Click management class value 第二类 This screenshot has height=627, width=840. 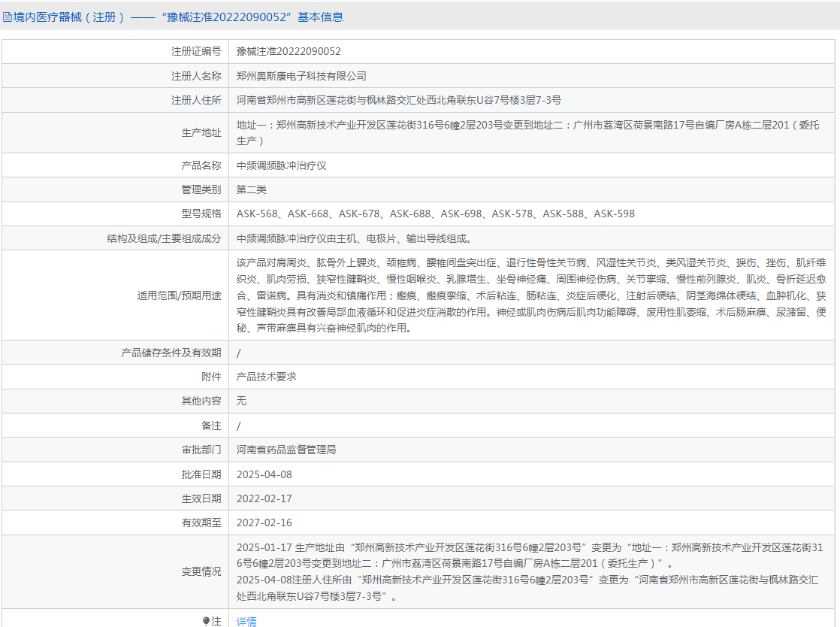pos(251,189)
